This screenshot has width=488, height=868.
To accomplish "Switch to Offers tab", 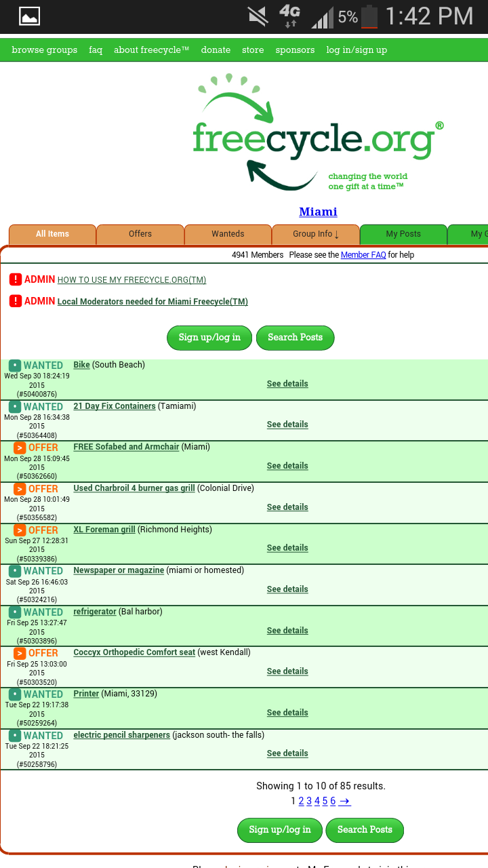I will (x=140, y=234).
